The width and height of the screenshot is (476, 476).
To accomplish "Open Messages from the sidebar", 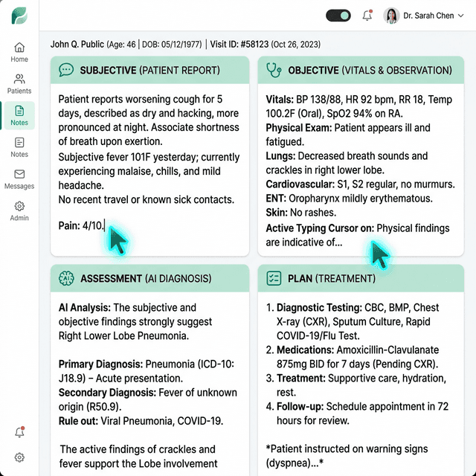I will (19, 179).
